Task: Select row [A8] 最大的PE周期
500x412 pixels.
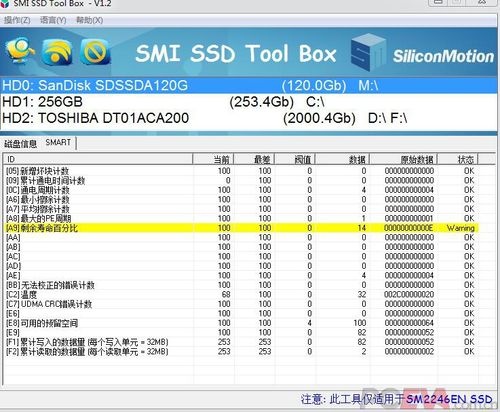Action: [x=241, y=218]
